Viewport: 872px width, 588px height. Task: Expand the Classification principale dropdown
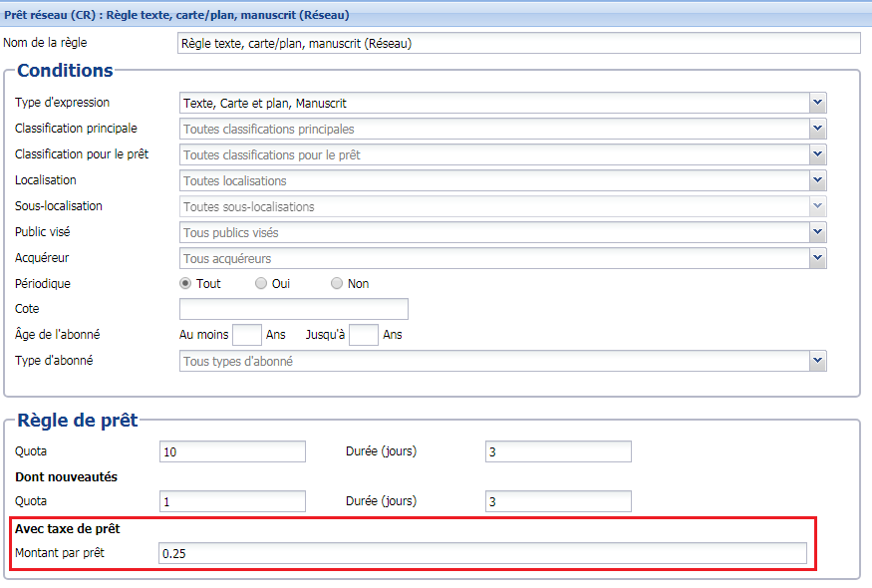pos(817,129)
